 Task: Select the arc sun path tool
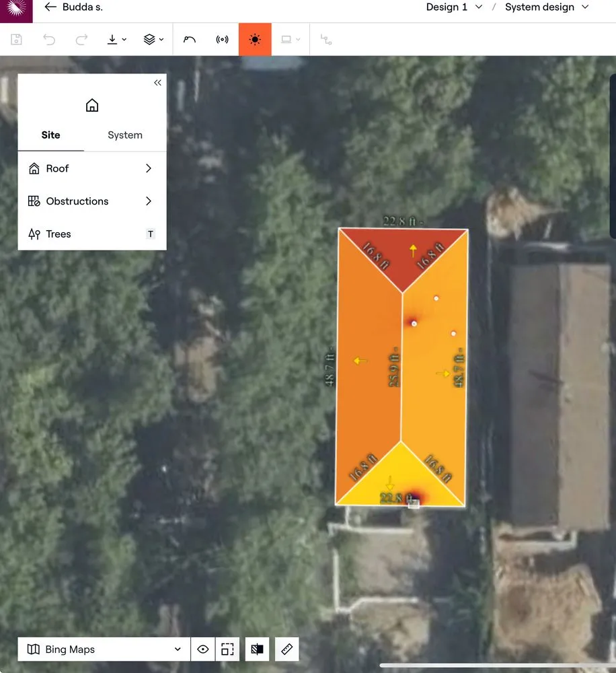(x=190, y=40)
